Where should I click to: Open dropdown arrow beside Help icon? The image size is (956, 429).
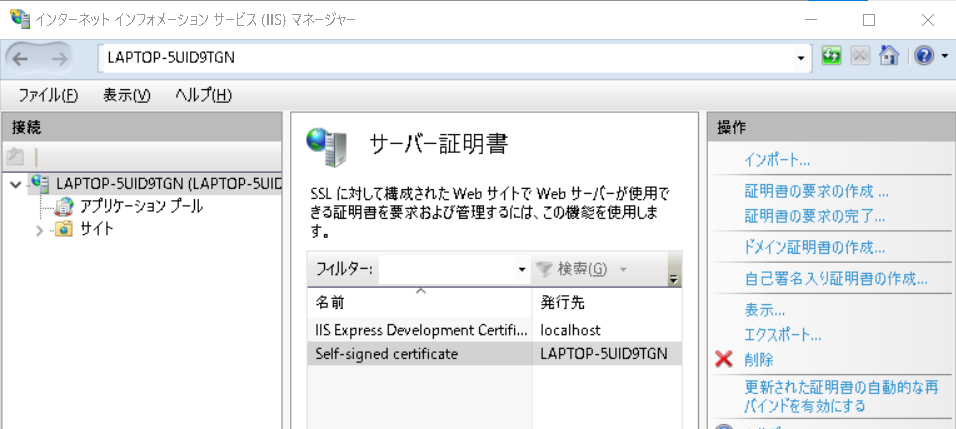click(x=944, y=57)
